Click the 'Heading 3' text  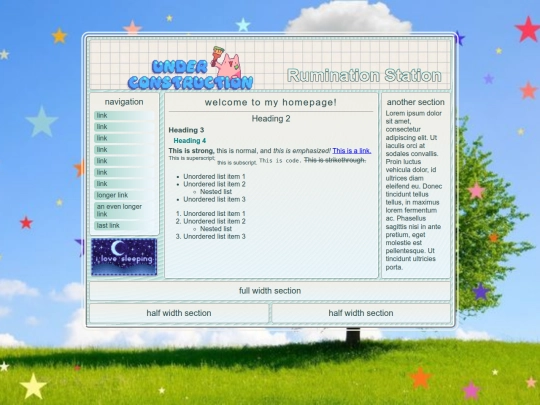point(186,130)
